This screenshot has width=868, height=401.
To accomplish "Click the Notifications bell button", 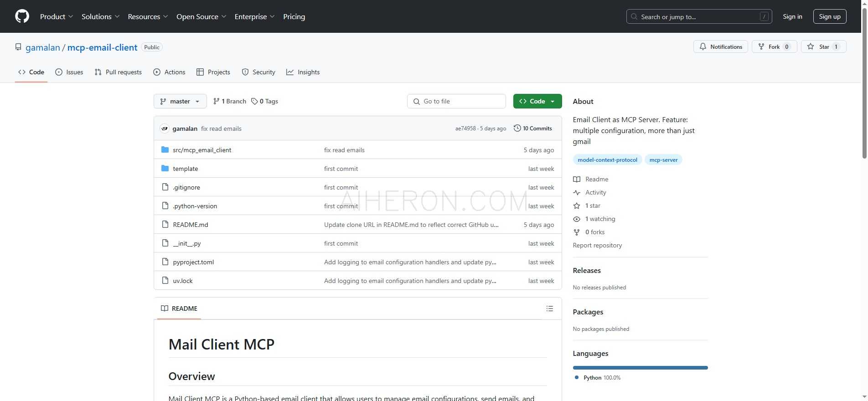I will (x=720, y=46).
